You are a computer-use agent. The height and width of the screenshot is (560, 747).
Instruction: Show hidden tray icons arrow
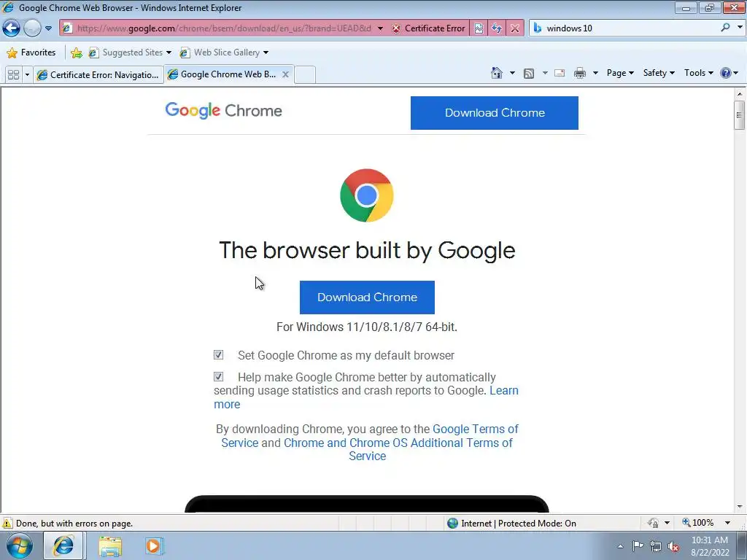620,546
